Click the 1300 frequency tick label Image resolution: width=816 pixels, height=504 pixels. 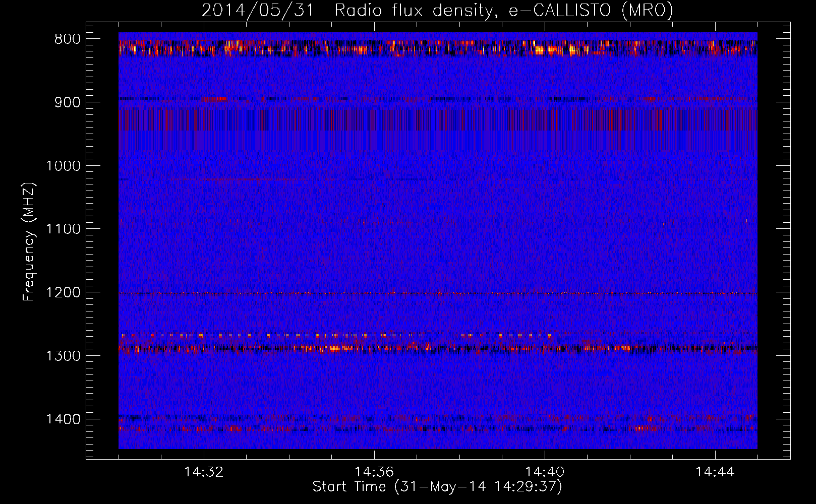64,356
